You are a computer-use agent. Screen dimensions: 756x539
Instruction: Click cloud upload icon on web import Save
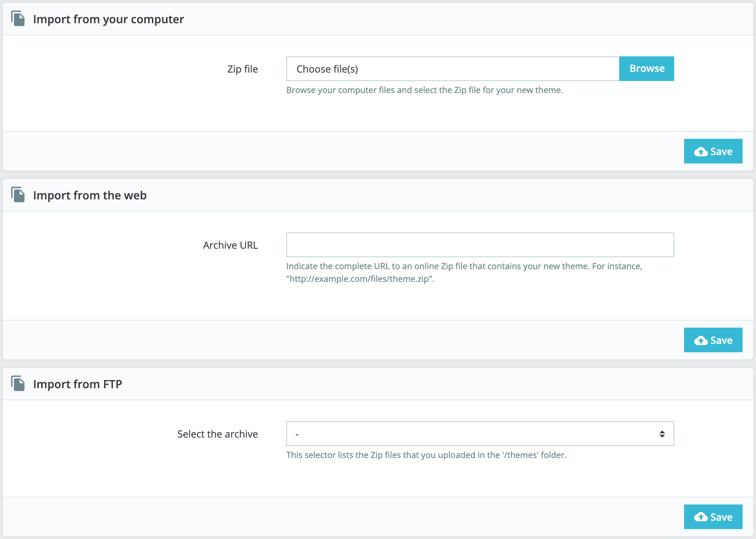701,341
